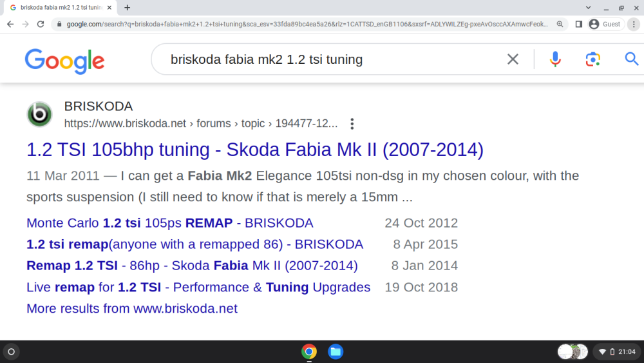Image resolution: width=644 pixels, height=363 pixels.
Task: Select the briskoda fabia mk2 browser tab
Action: [60, 7]
